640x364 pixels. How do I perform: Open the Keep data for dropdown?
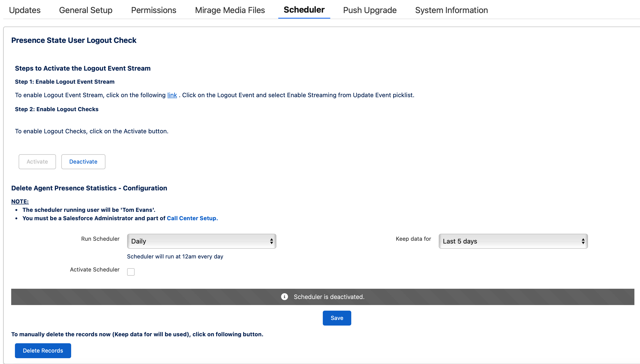[513, 241]
